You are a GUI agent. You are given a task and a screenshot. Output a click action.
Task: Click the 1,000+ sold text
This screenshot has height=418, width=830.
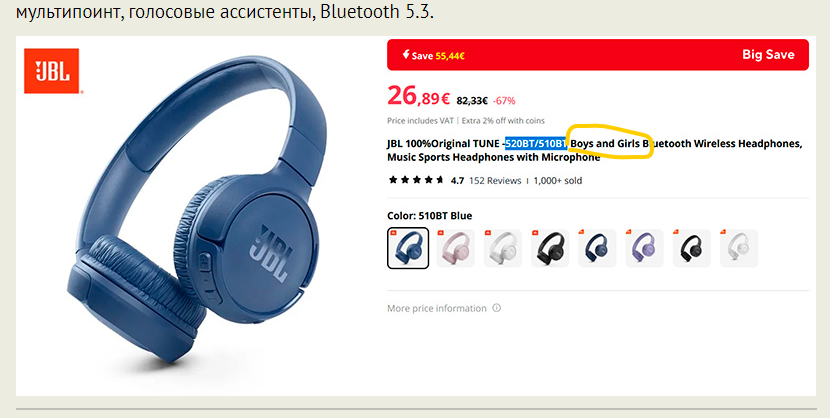[x=557, y=180]
